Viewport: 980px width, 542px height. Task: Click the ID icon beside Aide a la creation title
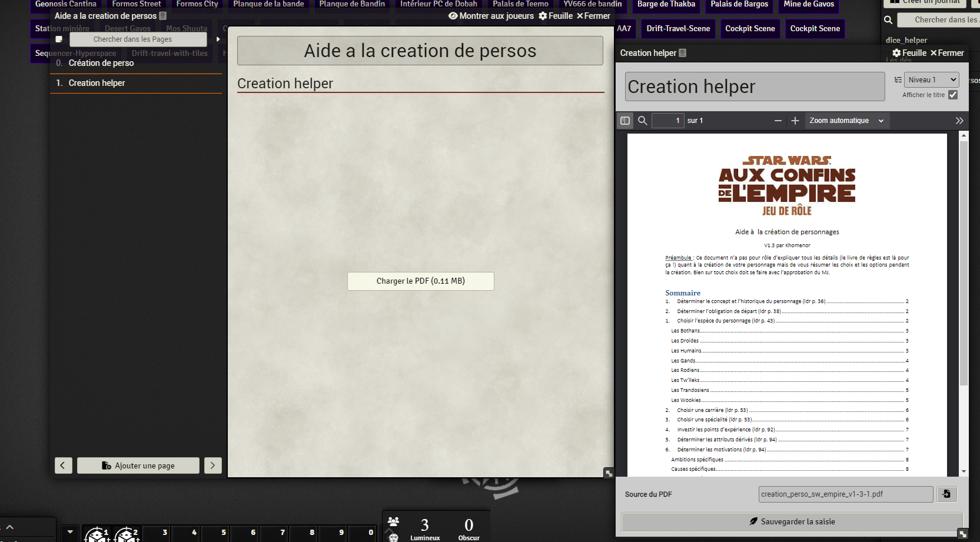coord(163,16)
